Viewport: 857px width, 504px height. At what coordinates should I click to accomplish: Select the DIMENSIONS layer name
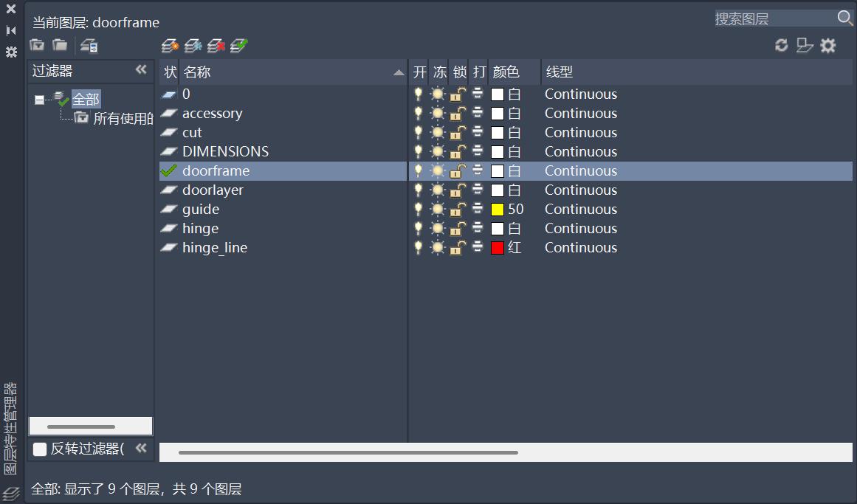(x=225, y=151)
